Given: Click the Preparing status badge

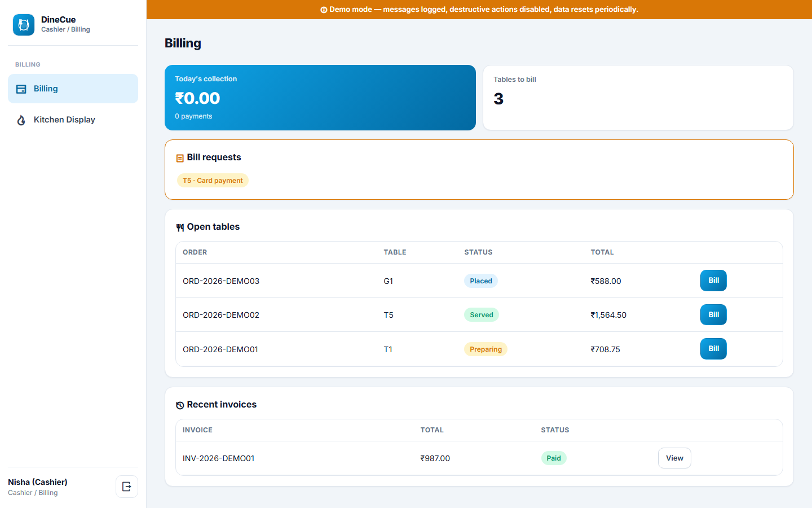Looking at the screenshot, I should tap(486, 349).
